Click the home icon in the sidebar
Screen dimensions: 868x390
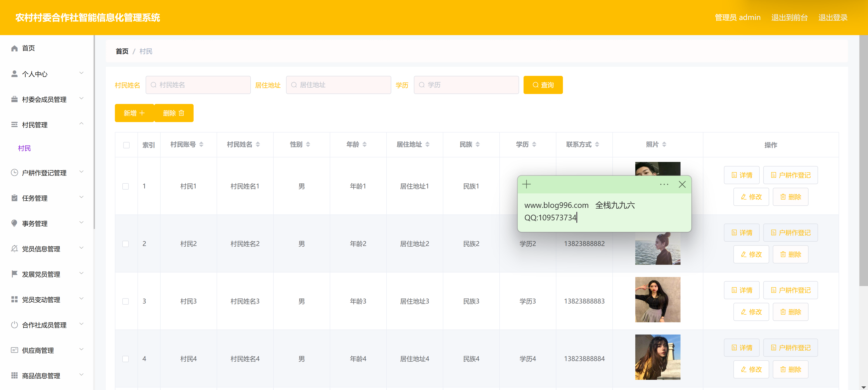pos(14,48)
